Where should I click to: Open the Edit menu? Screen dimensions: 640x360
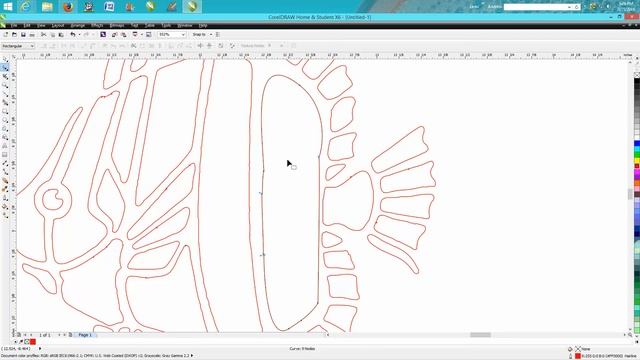click(x=27, y=25)
